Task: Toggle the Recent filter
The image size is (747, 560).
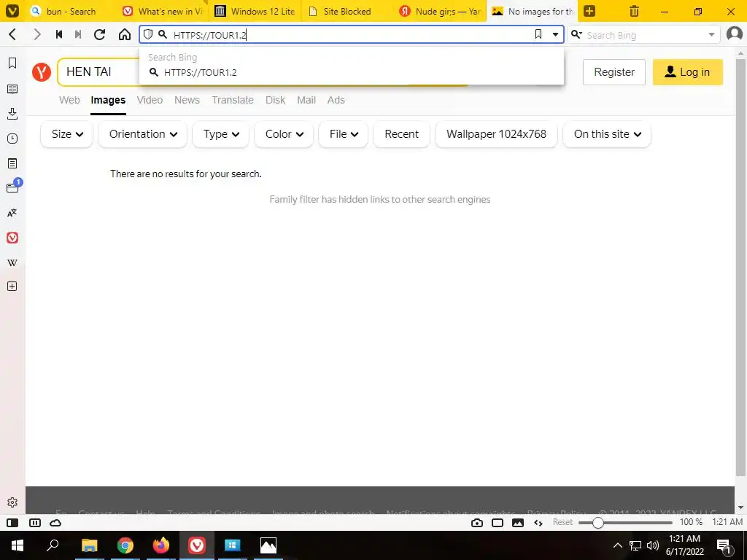Action: click(402, 134)
